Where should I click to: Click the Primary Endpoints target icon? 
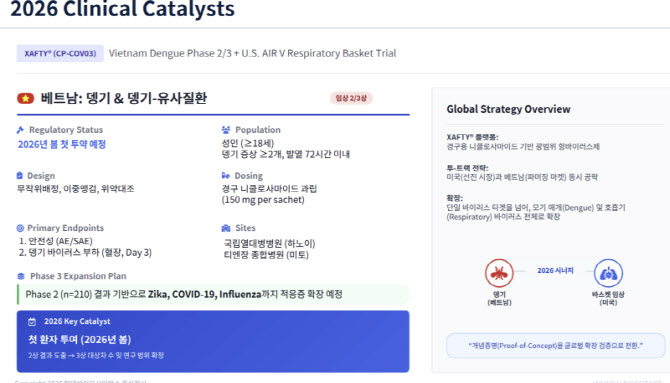[x=20, y=228]
